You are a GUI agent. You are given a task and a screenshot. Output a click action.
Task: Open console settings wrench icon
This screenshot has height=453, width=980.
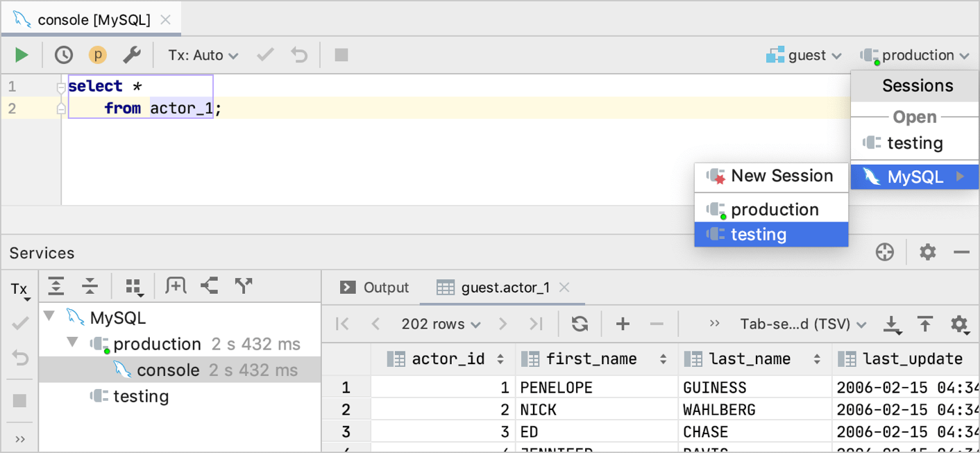coord(132,55)
